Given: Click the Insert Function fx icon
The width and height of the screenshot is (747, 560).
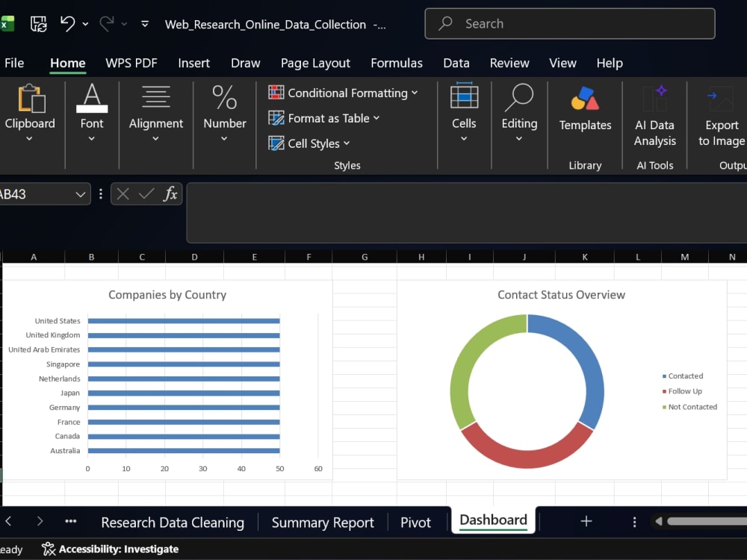Looking at the screenshot, I should 170,194.
